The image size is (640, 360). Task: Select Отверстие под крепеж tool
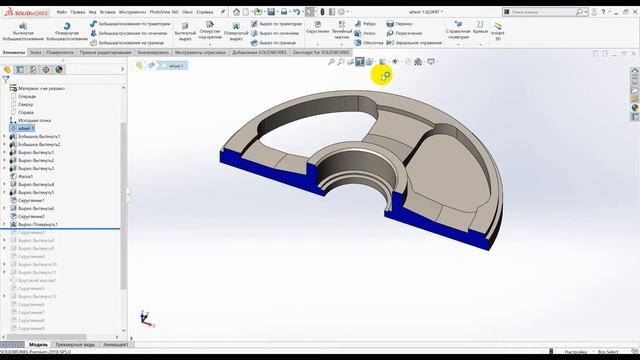pos(210,30)
